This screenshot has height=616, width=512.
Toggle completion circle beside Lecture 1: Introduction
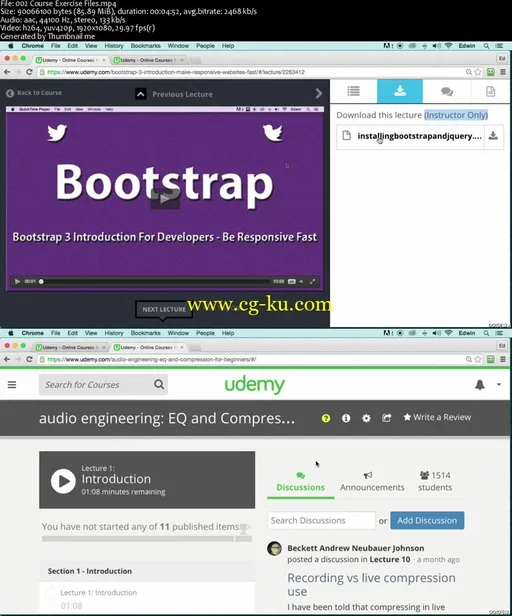coord(50,593)
